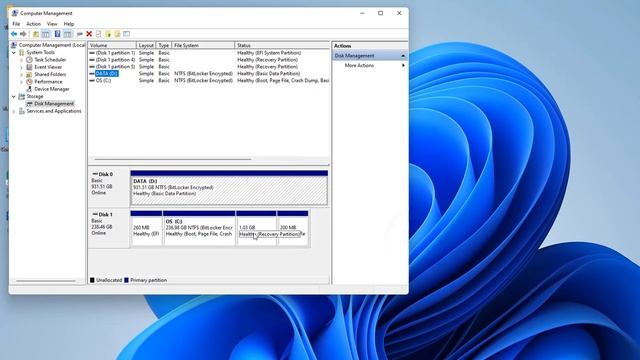This screenshot has width=640, height=360.
Task: Click Disk Management header in Actions pane
Action: point(369,56)
